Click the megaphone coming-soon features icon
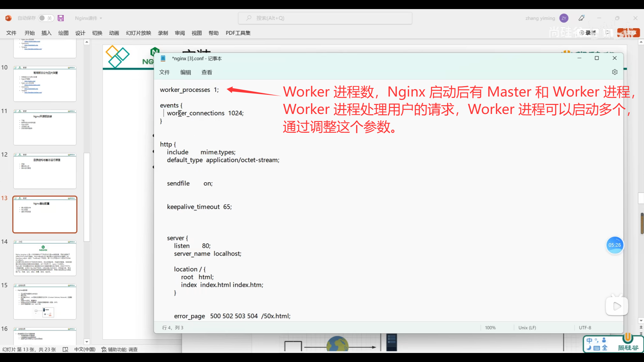The height and width of the screenshot is (362, 644). (582, 18)
